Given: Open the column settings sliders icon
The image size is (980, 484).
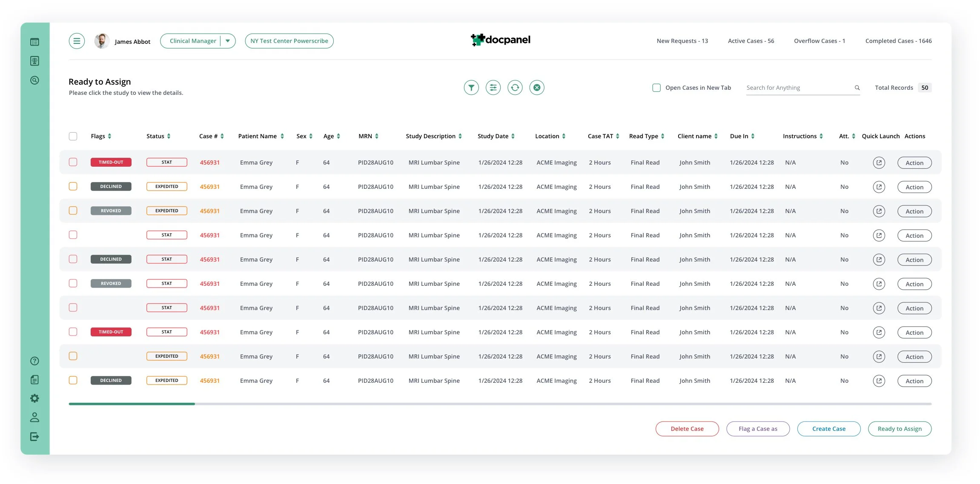Looking at the screenshot, I should click(x=493, y=88).
